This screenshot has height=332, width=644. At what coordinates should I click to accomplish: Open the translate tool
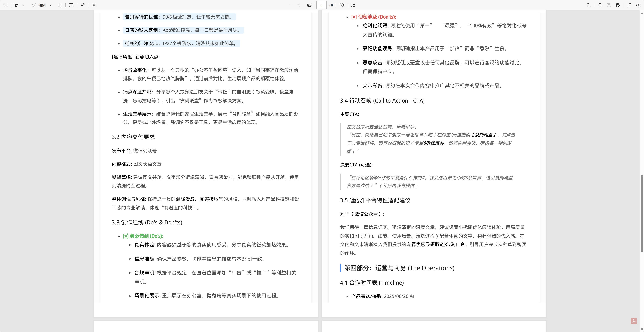94,5
